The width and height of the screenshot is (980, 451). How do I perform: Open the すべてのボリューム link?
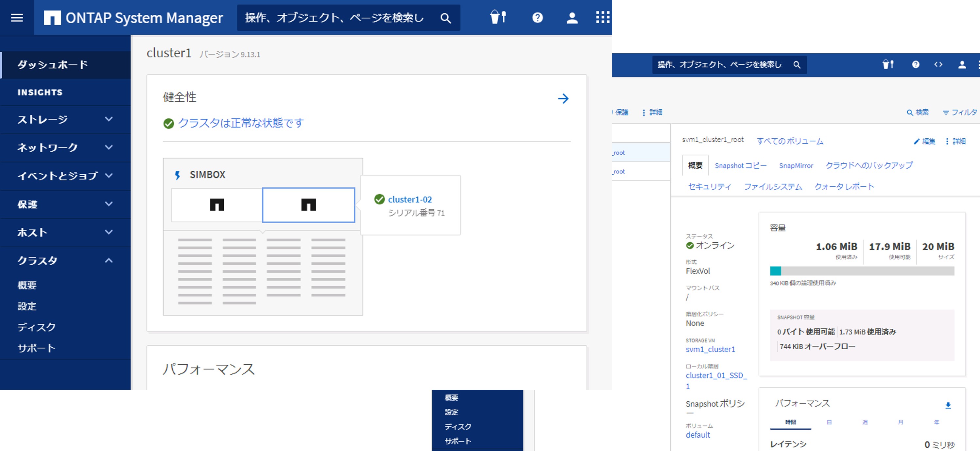[790, 141]
